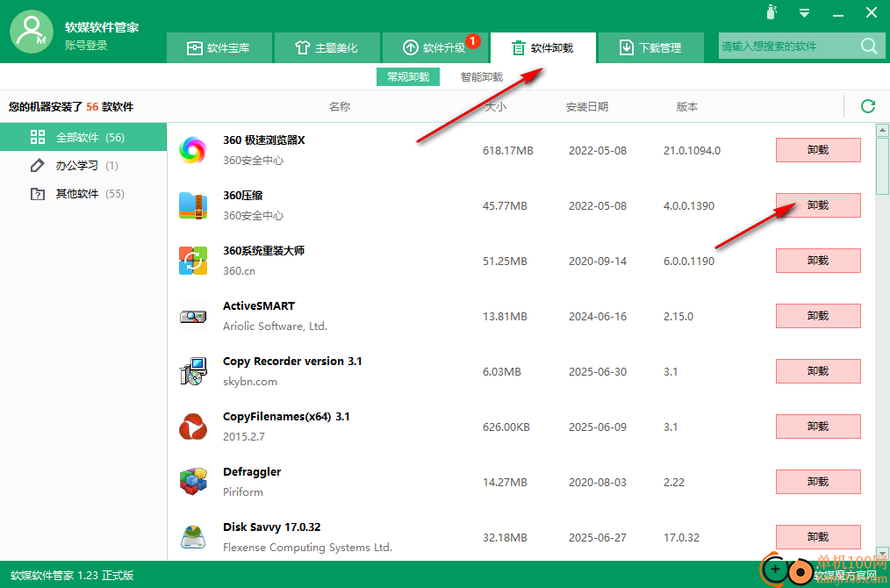The image size is (890, 588).
Task: Uninstall Copy Recorder with 卸载 button
Action: tap(818, 371)
